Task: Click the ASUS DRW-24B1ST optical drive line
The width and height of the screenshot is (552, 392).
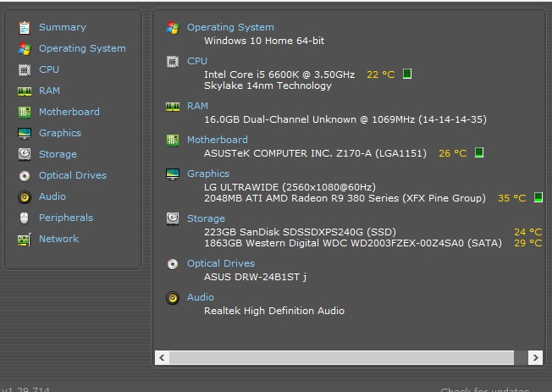Action: (255, 277)
